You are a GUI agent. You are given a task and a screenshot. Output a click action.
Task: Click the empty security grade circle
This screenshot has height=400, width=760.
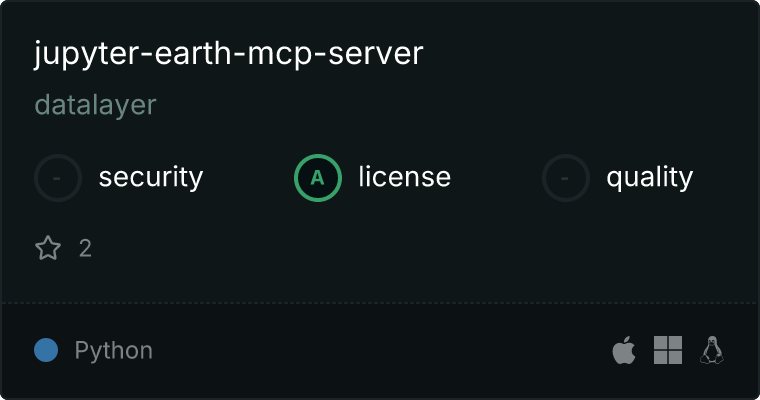coord(58,178)
